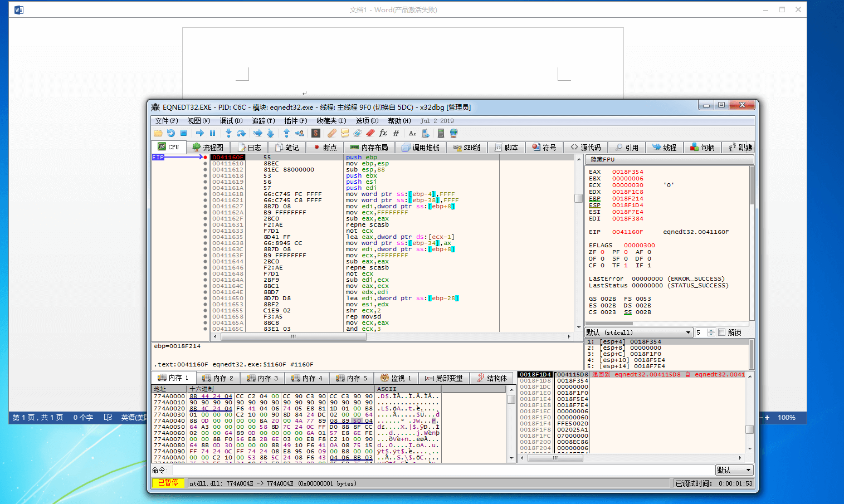
Task: Open the 选项(O) menu
Action: (367, 121)
